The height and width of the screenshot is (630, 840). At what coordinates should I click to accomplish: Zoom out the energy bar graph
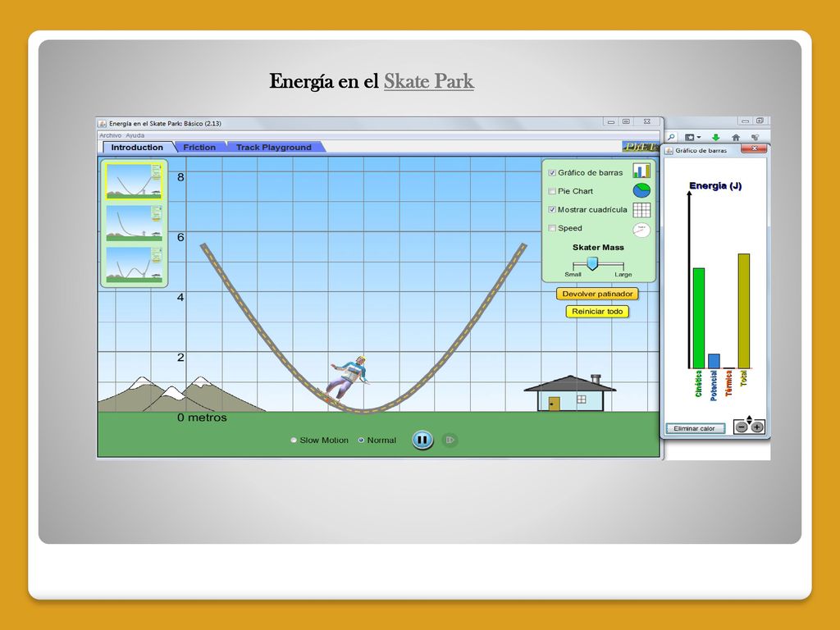[x=742, y=427]
